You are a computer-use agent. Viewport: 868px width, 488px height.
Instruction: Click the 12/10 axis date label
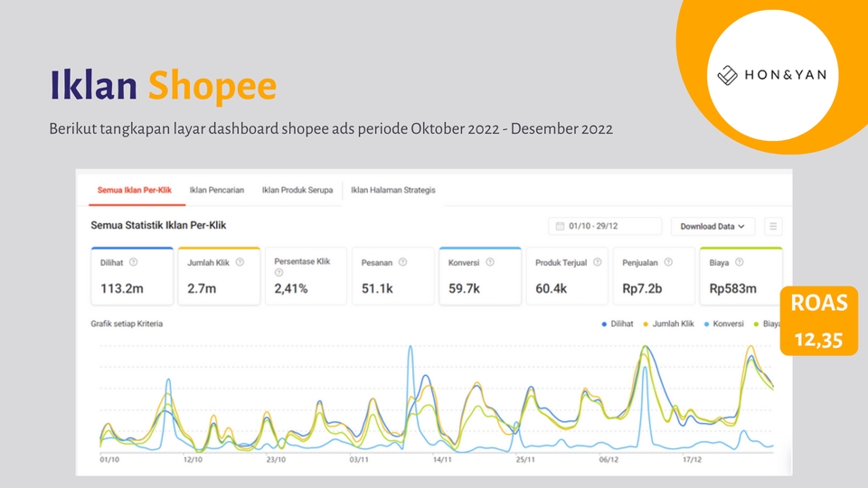pyautogui.click(x=193, y=460)
